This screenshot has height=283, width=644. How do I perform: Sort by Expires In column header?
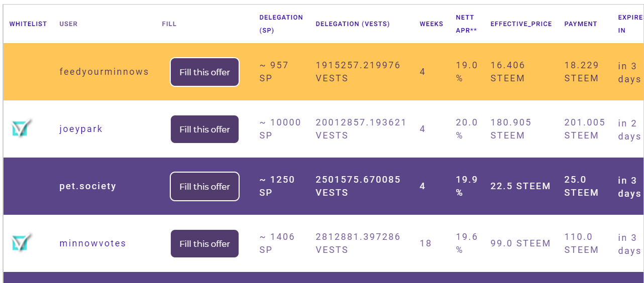[630, 24]
